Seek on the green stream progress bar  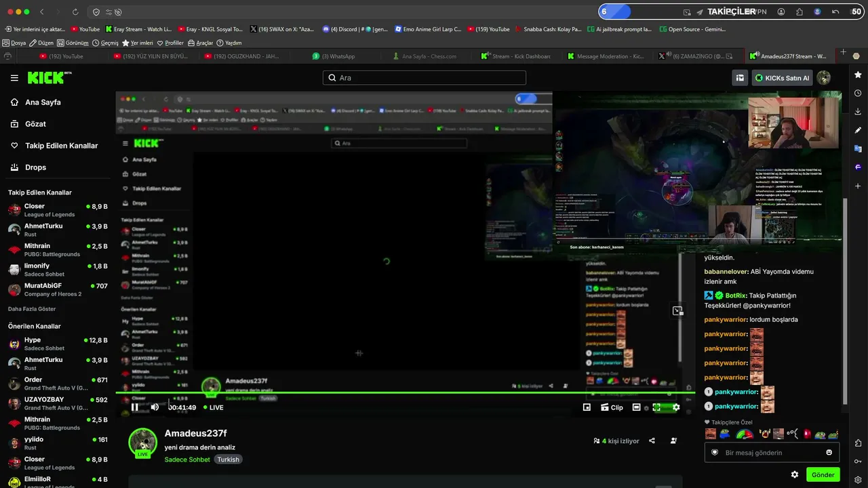(x=406, y=393)
